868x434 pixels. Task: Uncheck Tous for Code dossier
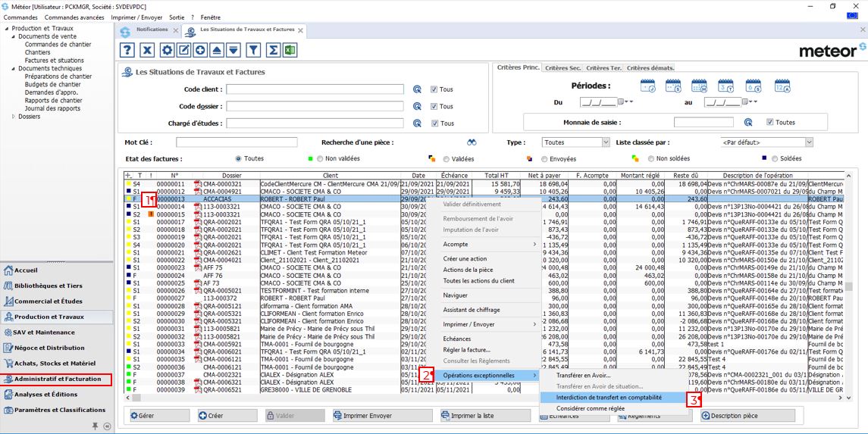[434, 106]
